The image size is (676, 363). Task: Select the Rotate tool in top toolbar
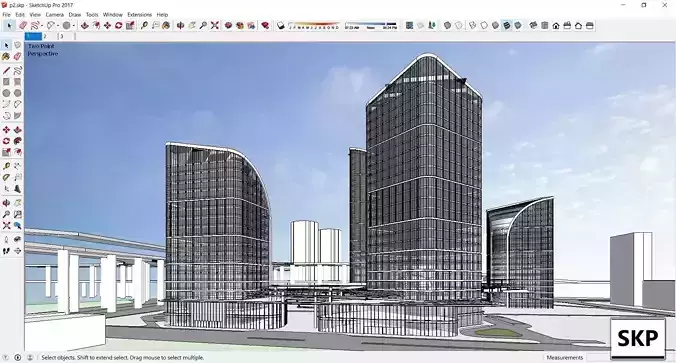pyautogui.click(x=119, y=26)
